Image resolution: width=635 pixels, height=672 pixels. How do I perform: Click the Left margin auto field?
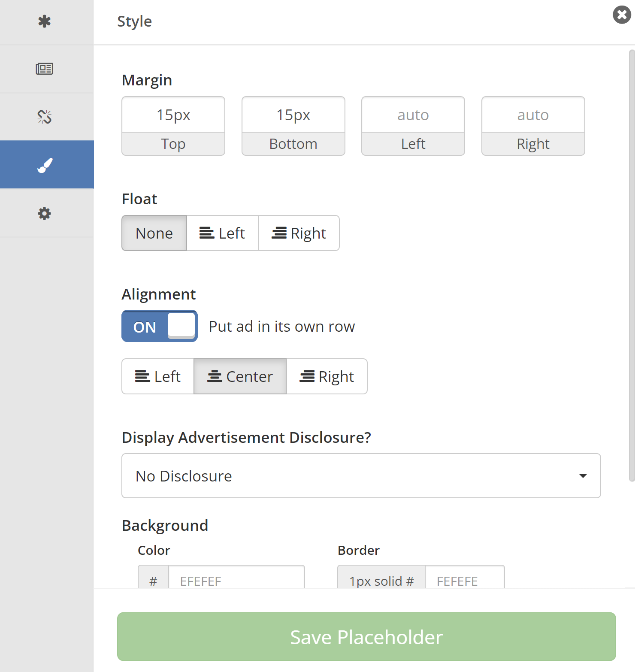pyautogui.click(x=413, y=115)
